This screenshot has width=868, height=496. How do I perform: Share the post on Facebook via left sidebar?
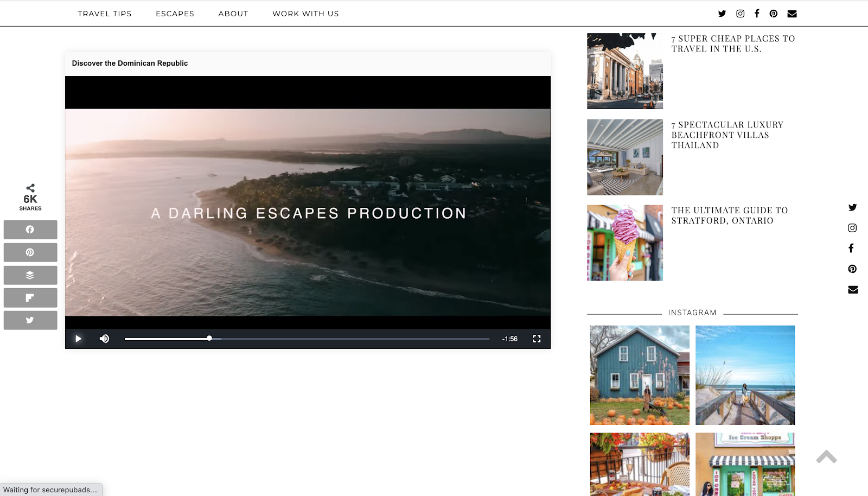coord(30,230)
